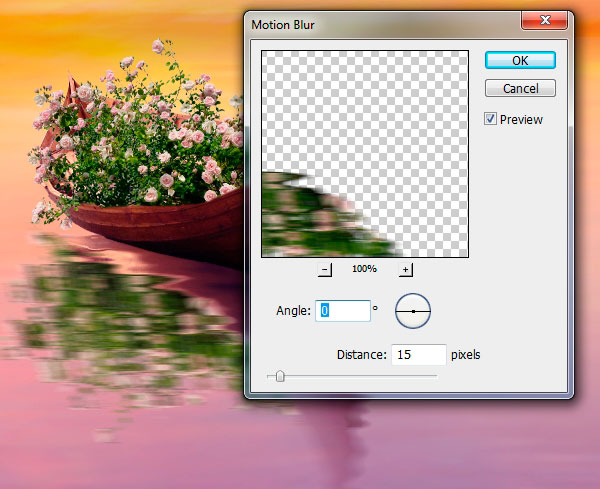Zoom in the preview with plus button
The height and width of the screenshot is (489, 600).
[406, 270]
